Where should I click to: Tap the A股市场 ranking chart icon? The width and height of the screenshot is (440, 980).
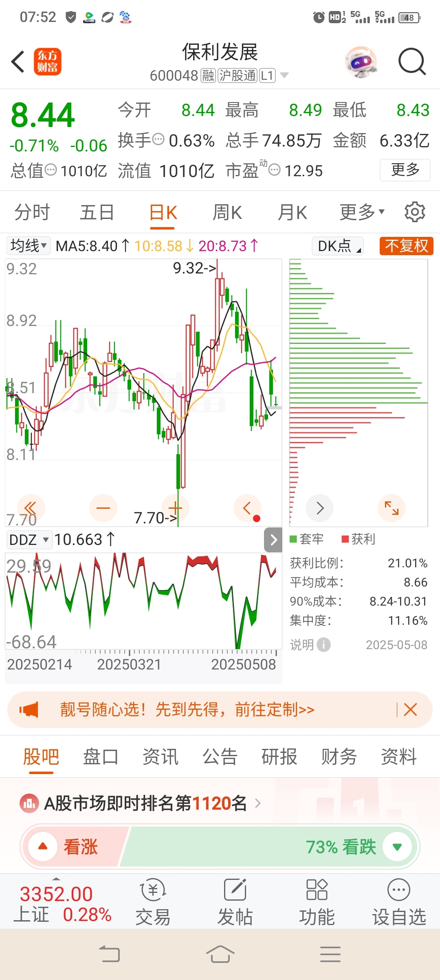click(x=29, y=803)
